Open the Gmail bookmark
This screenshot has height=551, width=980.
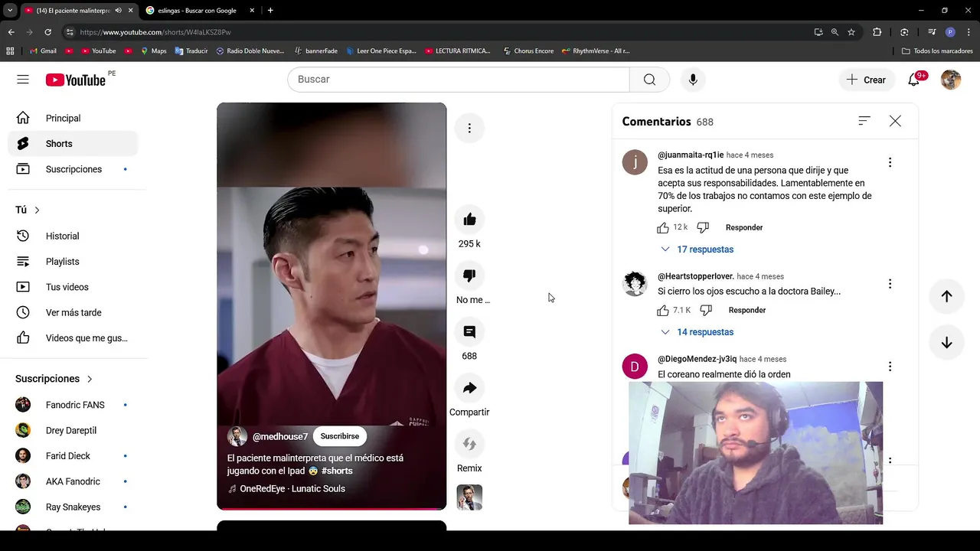coord(43,51)
